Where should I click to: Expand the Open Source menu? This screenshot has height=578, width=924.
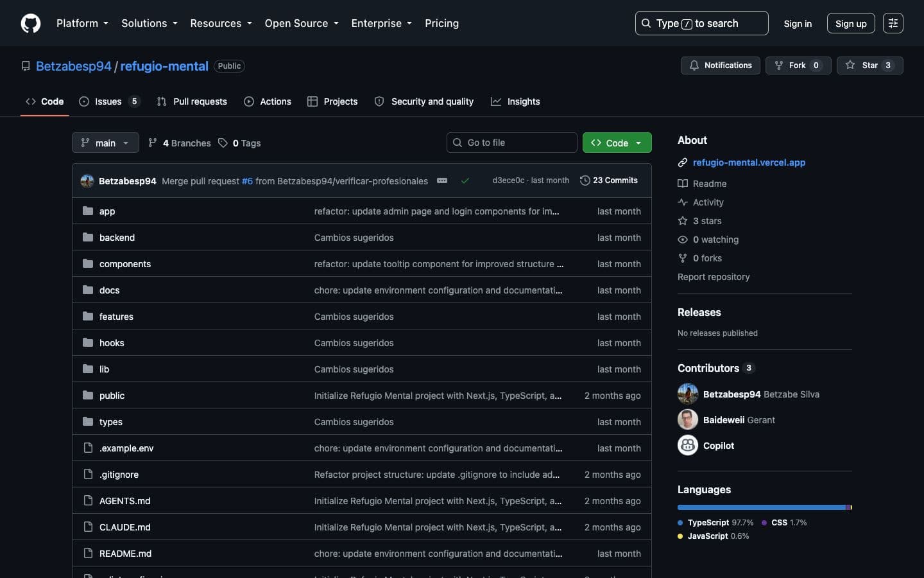(x=302, y=23)
